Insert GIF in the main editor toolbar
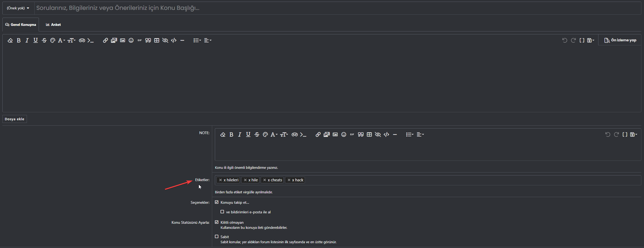The image size is (644, 248). 140,40
